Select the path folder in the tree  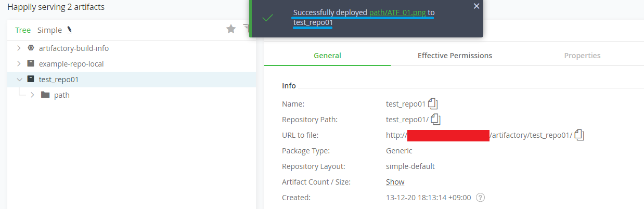pyautogui.click(x=62, y=95)
